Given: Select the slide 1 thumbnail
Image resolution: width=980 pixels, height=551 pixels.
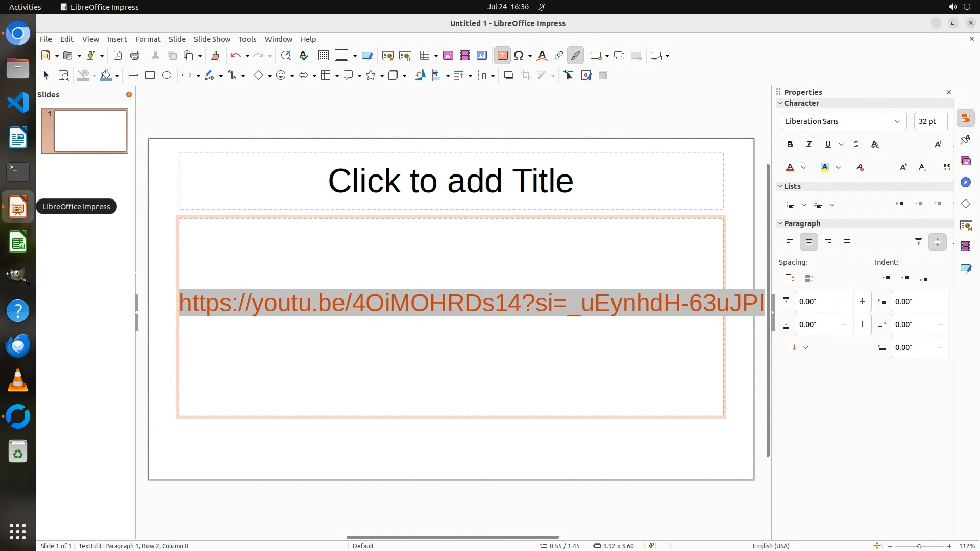Looking at the screenshot, I should [90, 131].
